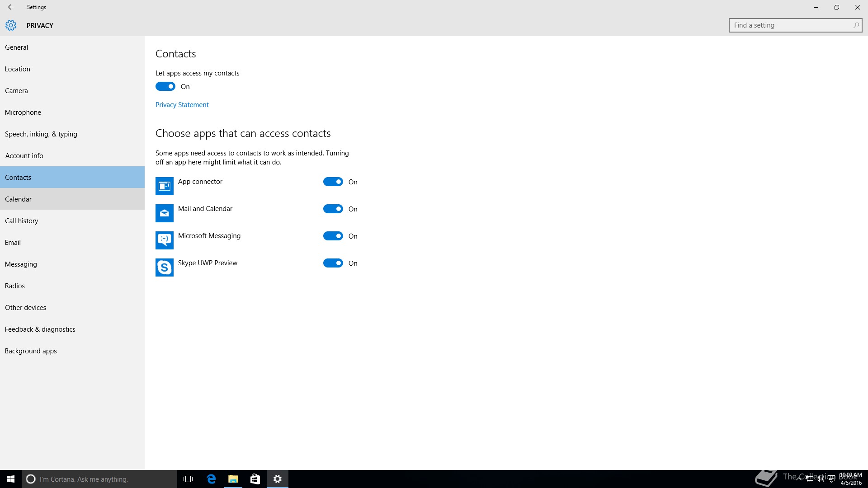Open Feedback & diagnostics section
This screenshot has height=488, width=868.
click(72, 329)
